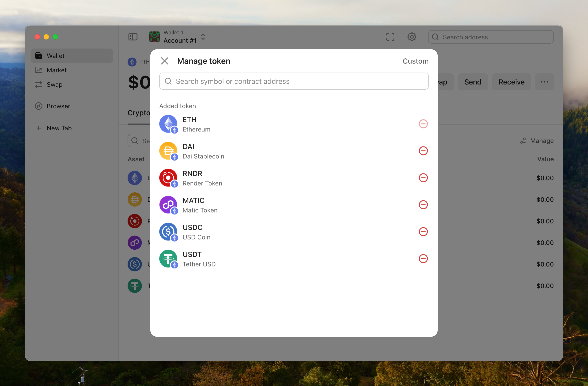This screenshot has height=386, width=588.
Task: Remove USDC from added tokens
Action: point(423,232)
